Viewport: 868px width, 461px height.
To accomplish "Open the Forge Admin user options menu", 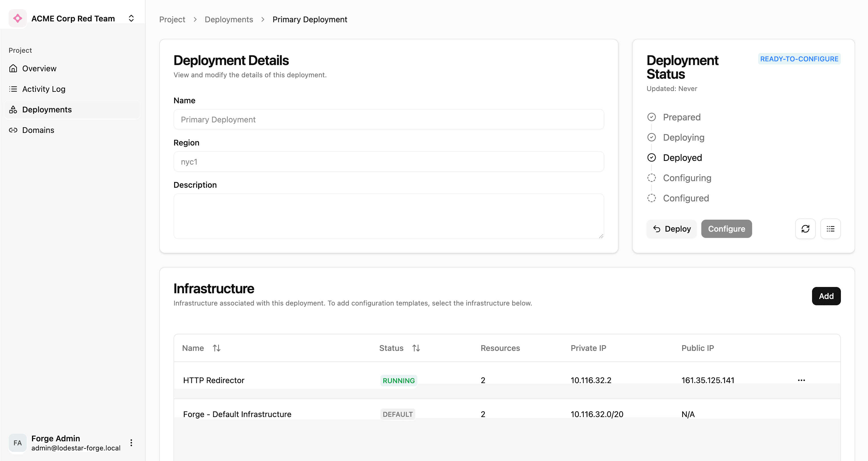I will tap(131, 443).
